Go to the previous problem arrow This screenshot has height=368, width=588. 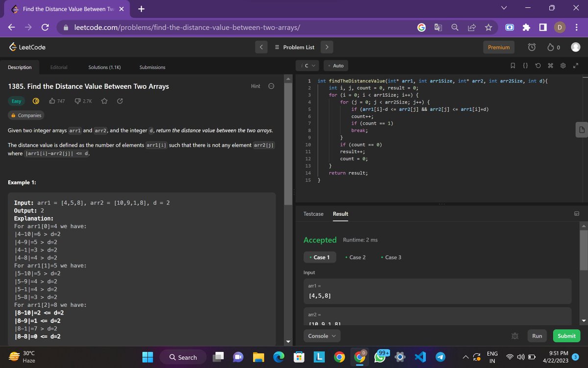[x=261, y=47]
